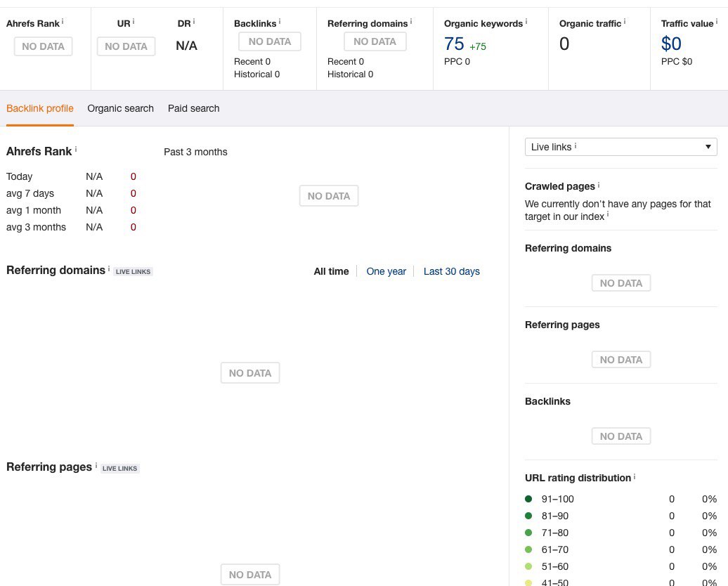Select the One year range

pos(386,271)
